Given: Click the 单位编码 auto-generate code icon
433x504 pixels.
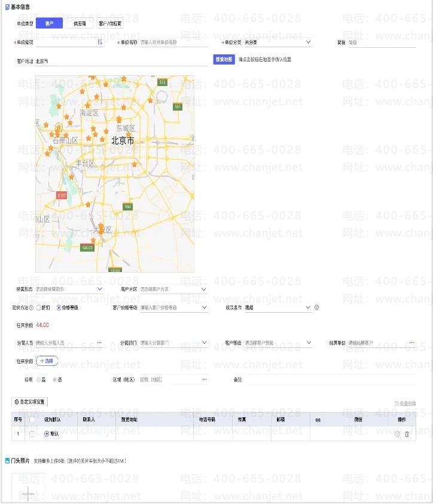Looking at the screenshot, I should [x=100, y=42].
